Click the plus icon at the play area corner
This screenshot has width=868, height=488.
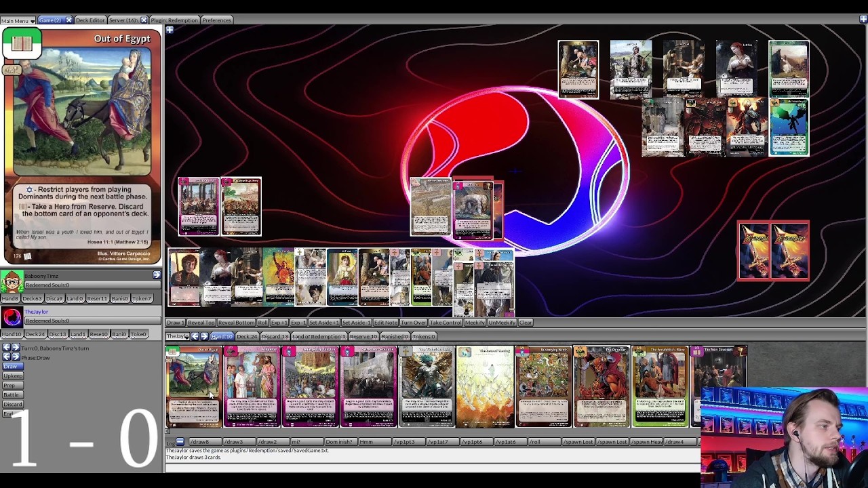170,30
